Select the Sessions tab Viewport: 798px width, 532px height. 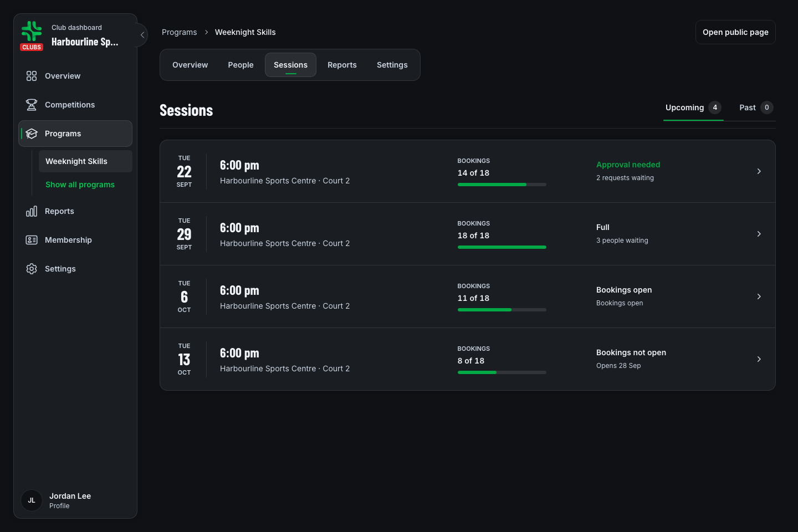[290, 65]
